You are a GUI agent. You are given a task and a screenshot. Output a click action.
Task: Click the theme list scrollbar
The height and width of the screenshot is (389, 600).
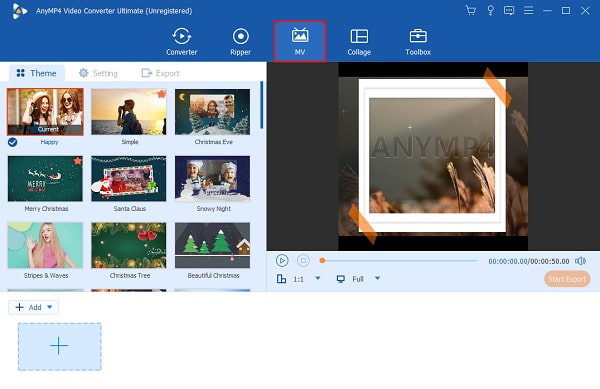pyautogui.click(x=262, y=104)
